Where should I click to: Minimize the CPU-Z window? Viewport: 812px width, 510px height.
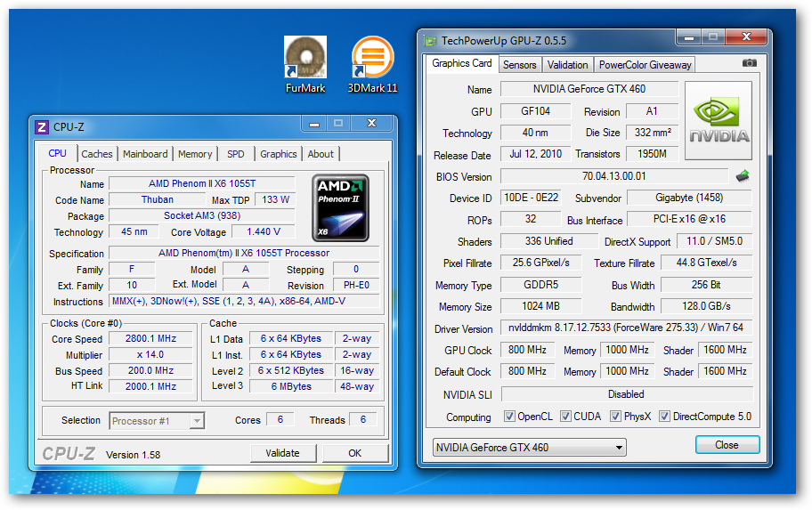click(x=313, y=123)
